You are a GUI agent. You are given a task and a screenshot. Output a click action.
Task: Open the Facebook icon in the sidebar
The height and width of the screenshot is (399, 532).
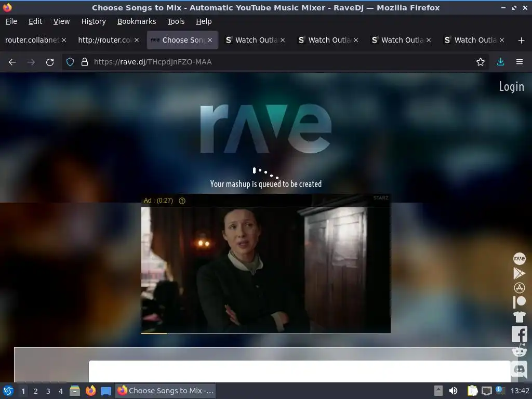tap(519, 335)
